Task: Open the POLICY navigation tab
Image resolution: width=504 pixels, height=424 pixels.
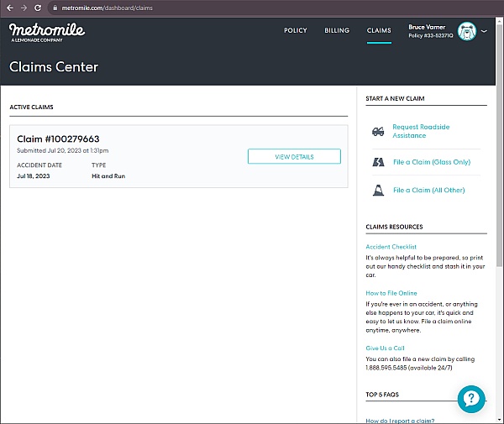Action: [x=296, y=30]
